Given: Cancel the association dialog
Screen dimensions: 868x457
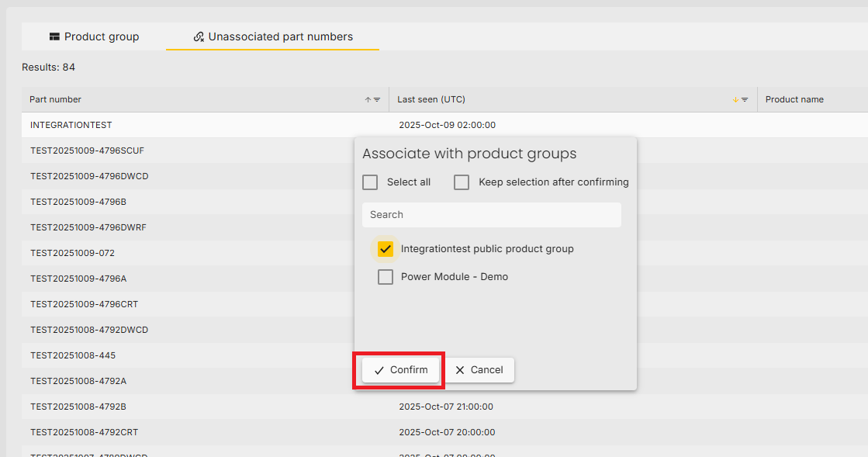Looking at the screenshot, I should click(x=479, y=370).
